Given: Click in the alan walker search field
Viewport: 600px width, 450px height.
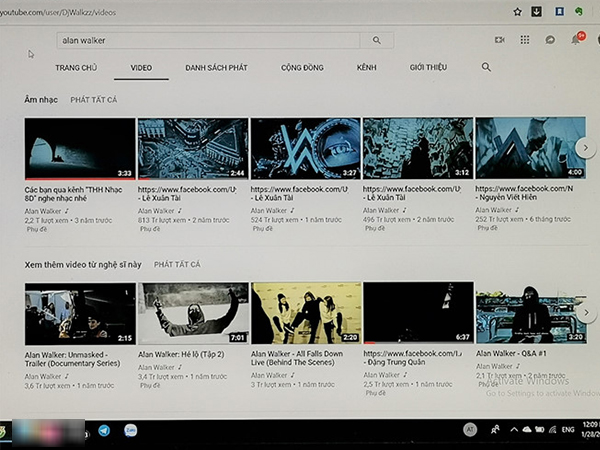Looking at the screenshot, I should 208,40.
